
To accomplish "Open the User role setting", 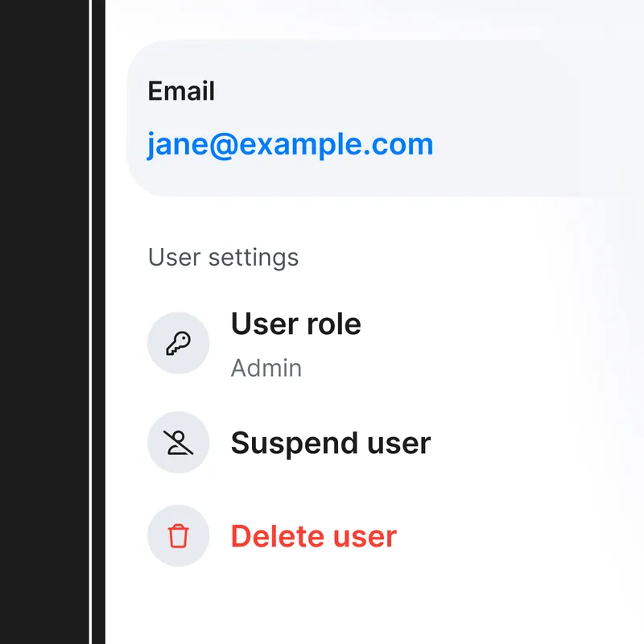I will (x=295, y=324).
